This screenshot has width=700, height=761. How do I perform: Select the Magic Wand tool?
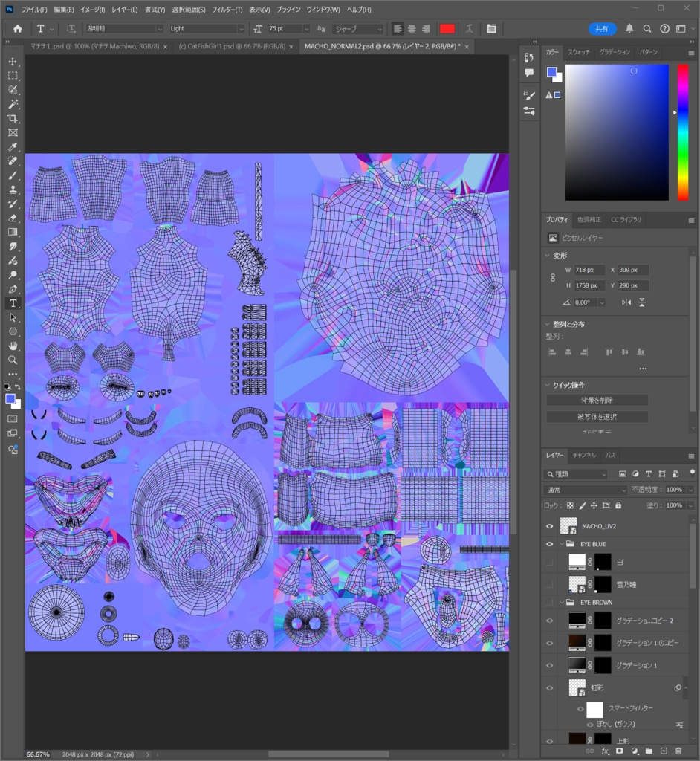(13, 104)
